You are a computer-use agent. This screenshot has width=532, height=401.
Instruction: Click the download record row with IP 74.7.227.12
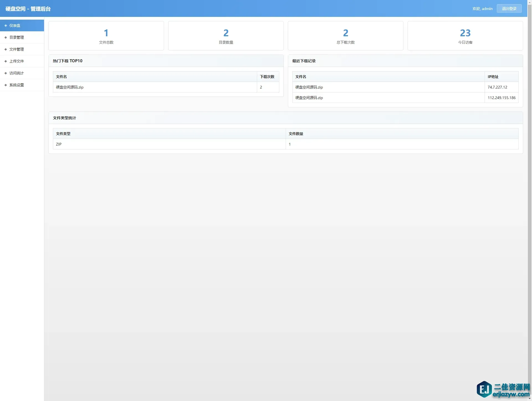(497, 87)
